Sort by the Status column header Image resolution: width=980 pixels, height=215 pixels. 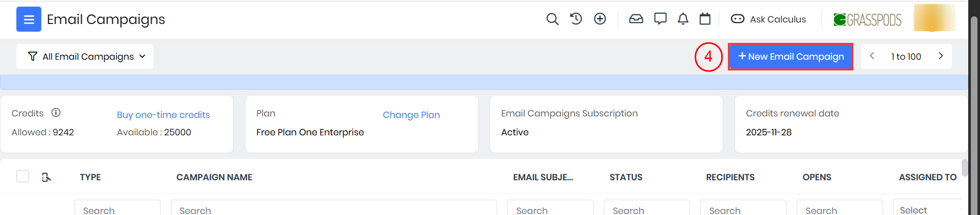point(626,177)
